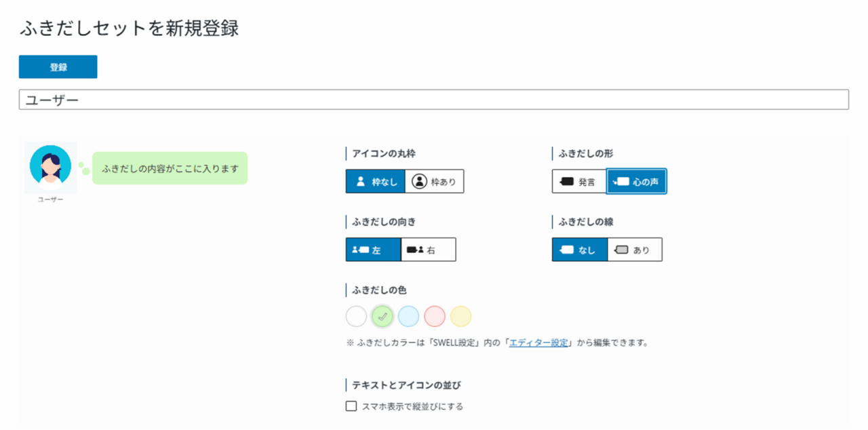Pick the light blue color swatch

coord(408,316)
